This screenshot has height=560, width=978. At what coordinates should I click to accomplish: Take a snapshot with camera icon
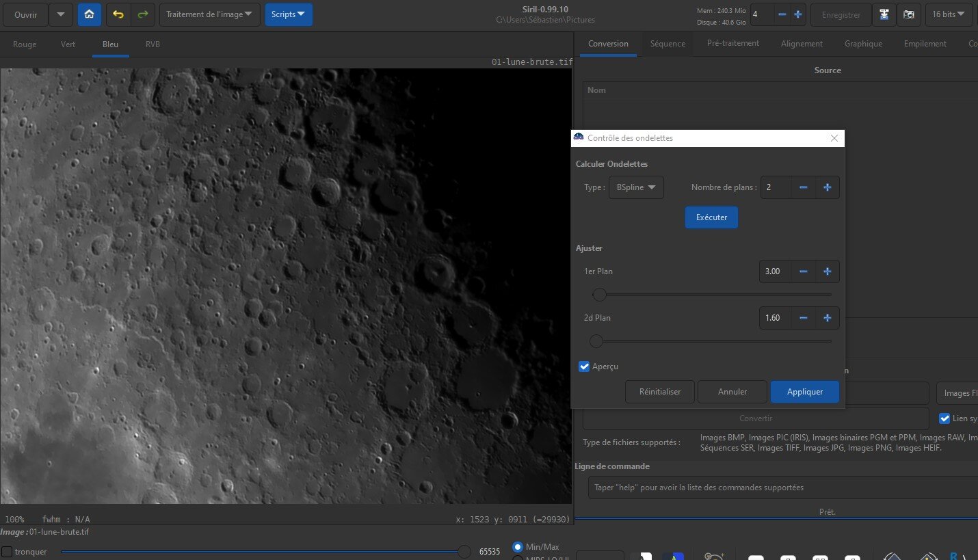tap(908, 14)
